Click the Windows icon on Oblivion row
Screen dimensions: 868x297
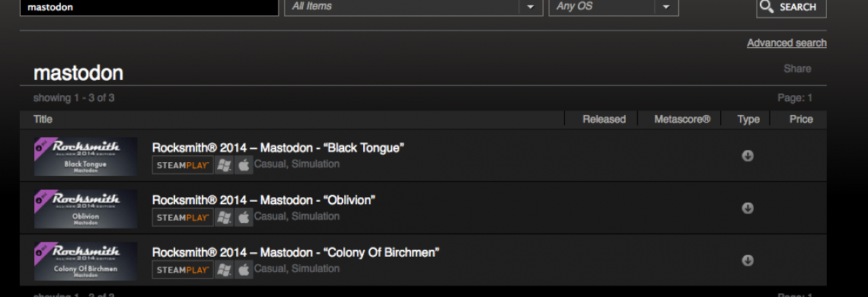click(x=224, y=217)
